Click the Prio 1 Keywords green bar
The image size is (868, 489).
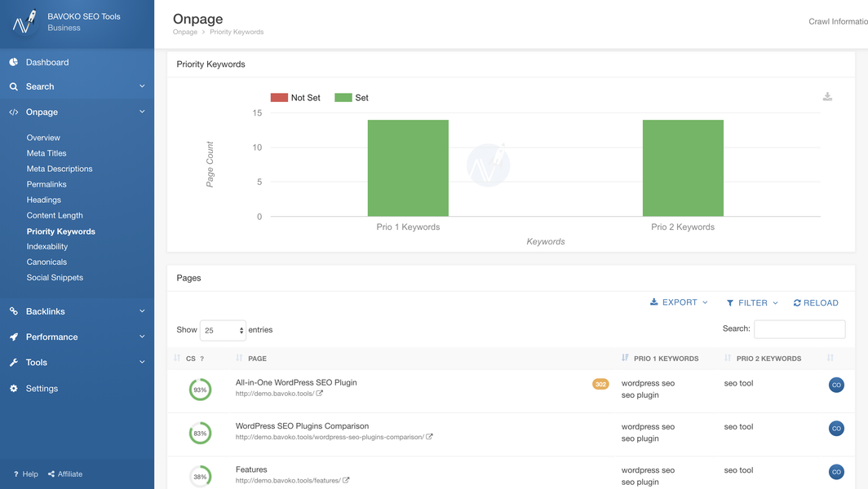[x=408, y=168]
